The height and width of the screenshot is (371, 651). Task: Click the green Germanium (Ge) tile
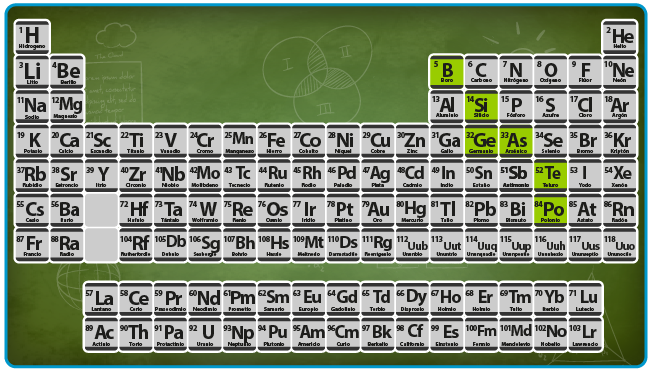(x=481, y=141)
